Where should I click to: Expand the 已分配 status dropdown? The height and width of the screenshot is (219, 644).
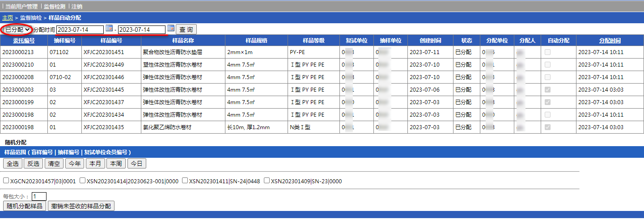[16, 29]
